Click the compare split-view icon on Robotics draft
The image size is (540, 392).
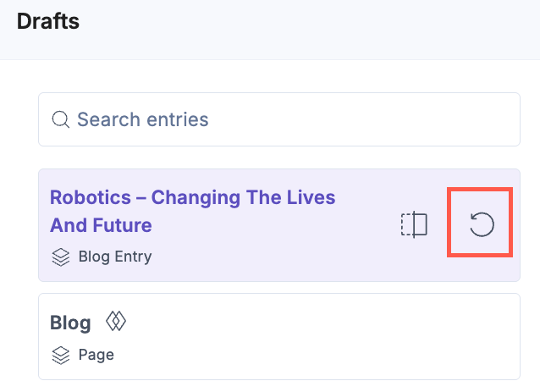tap(414, 224)
